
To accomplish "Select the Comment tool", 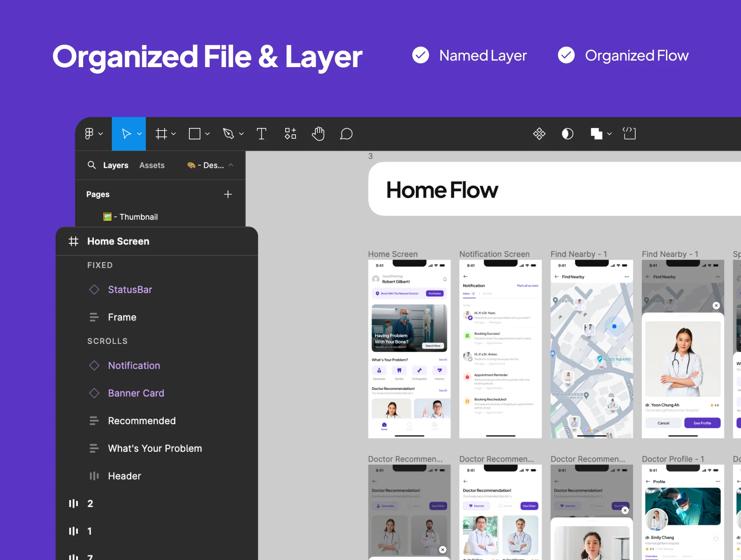I will [x=346, y=134].
